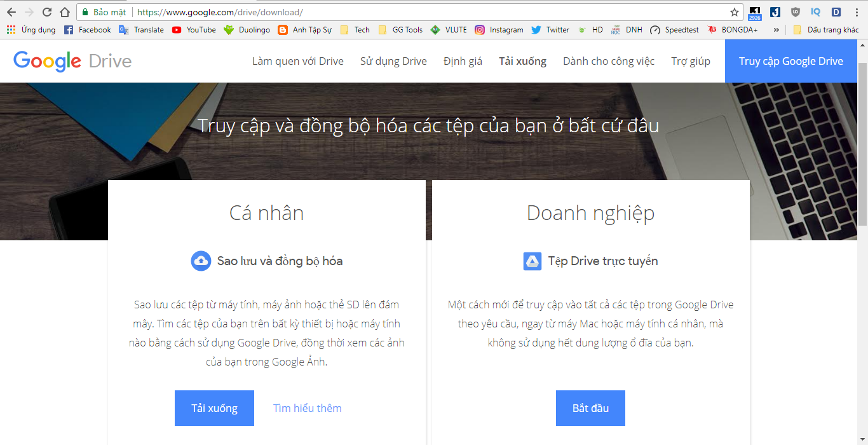Image resolution: width=868 pixels, height=445 pixels.
Task: Click the blue cloud backup and sync icon
Action: tap(201, 261)
